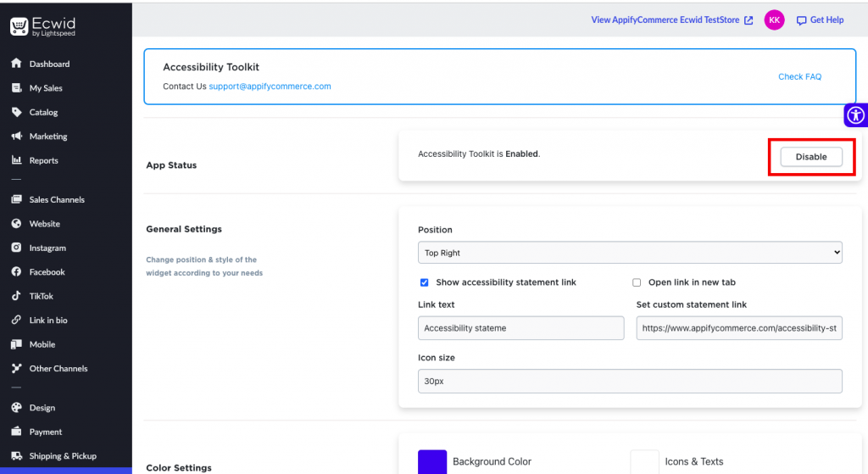This screenshot has height=474, width=868.
Task: Click the Payment wallet icon
Action: [17, 432]
